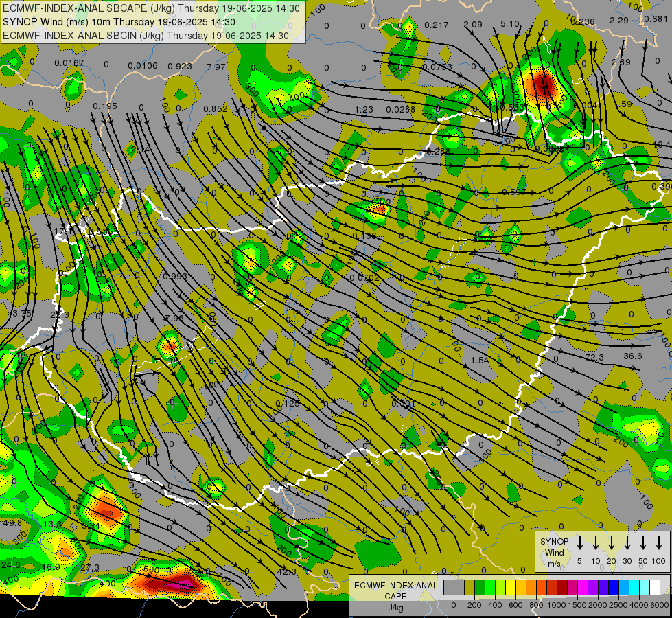The height and width of the screenshot is (618, 672).
Task: Click the map value 42.3
Action: (286, 572)
